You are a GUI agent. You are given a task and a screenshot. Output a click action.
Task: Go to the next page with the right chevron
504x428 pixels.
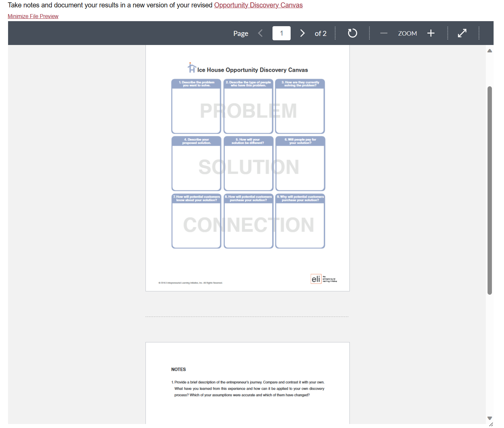click(302, 33)
